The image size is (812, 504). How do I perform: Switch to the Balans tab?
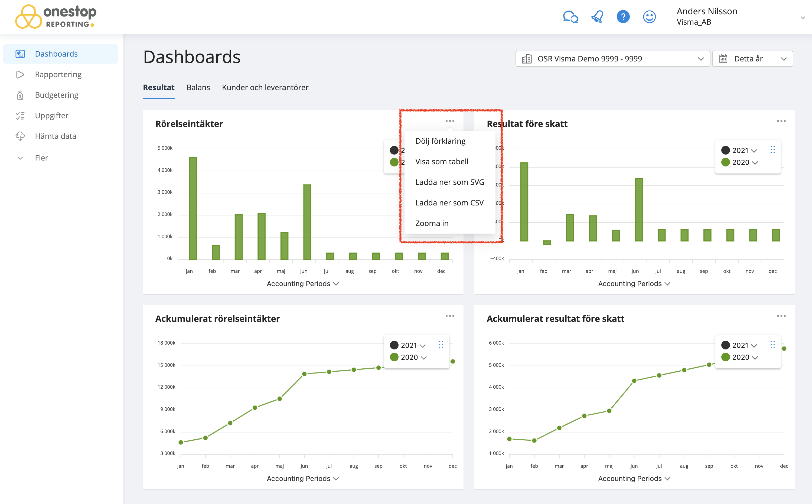tap(198, 87)
